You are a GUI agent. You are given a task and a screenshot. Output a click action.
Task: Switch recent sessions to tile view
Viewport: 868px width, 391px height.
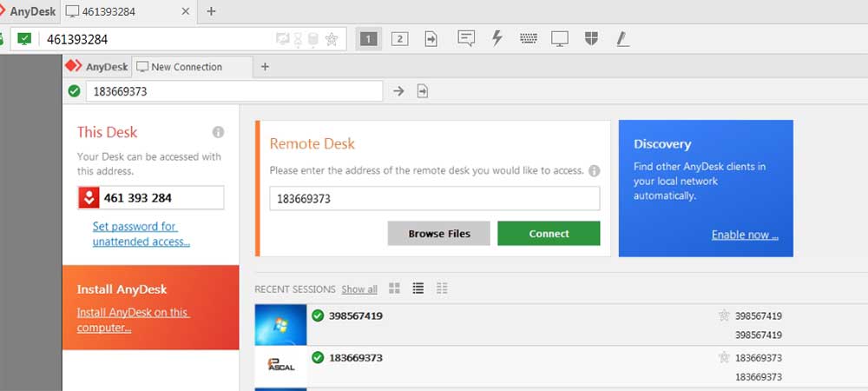coord(394,288)
